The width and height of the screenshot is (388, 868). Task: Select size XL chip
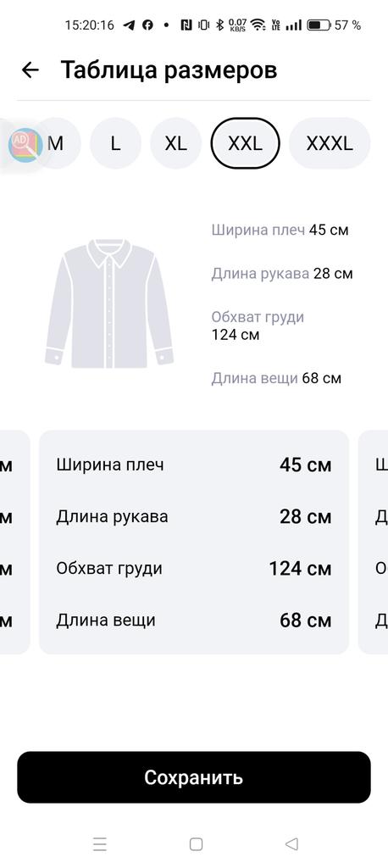tap(175, 143)
